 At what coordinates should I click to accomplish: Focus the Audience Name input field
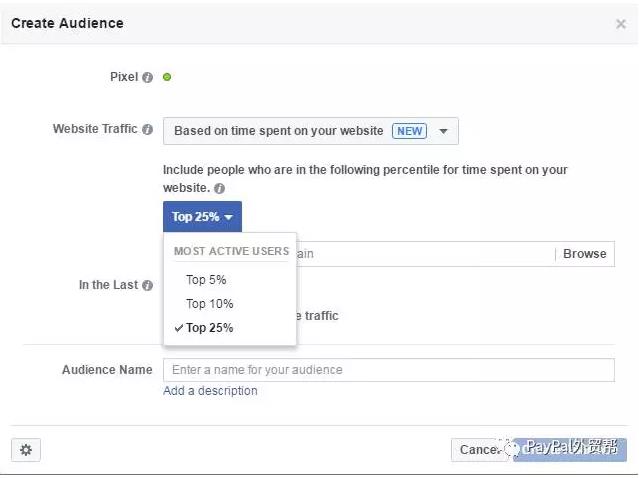[388, 370]
